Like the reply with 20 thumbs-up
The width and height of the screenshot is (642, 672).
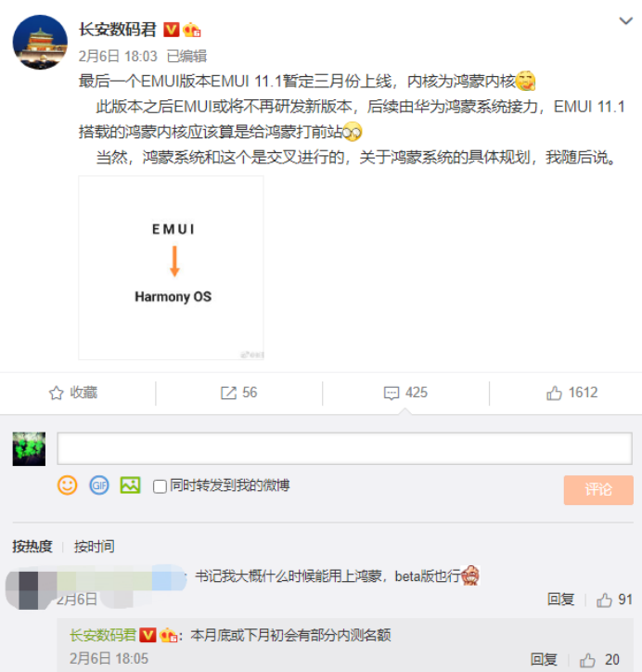(x=587, y=660)
